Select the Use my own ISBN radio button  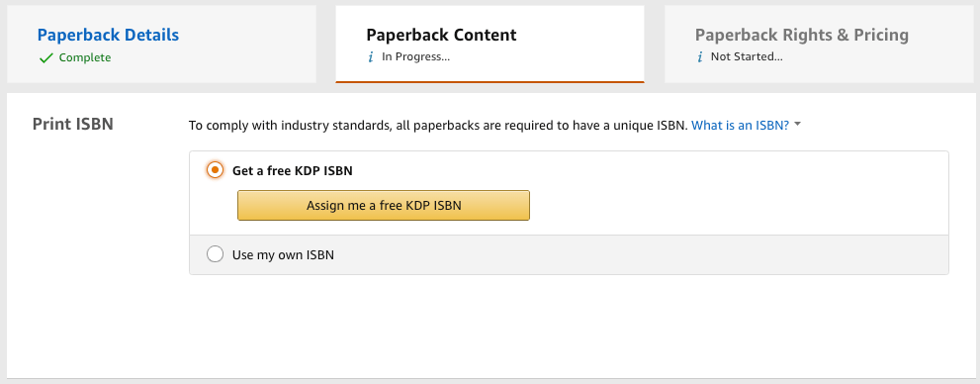tap(215, 254)
